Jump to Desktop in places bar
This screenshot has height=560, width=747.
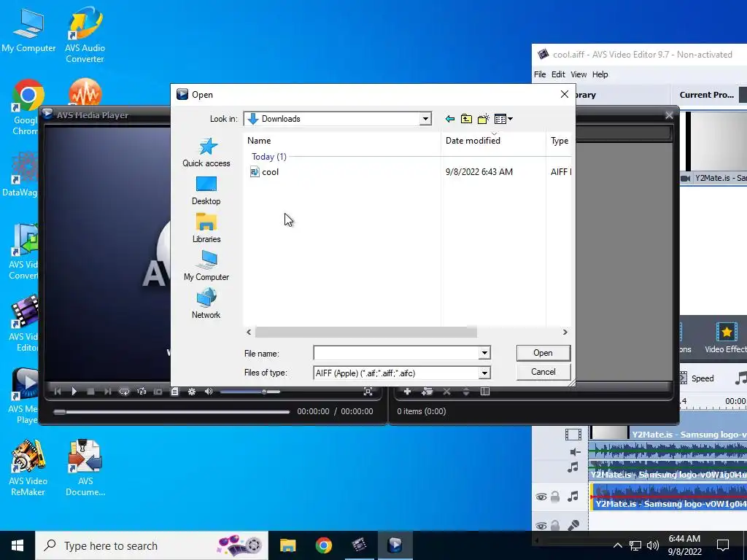coord(206,190)
